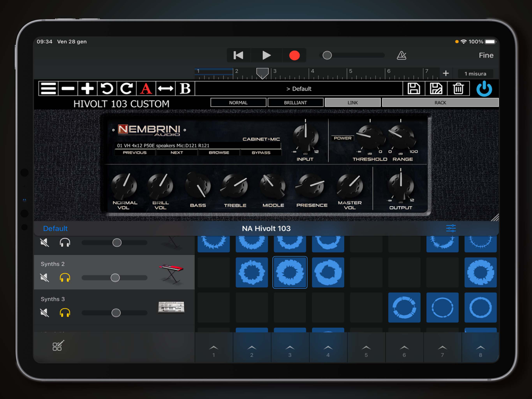Toggle cabinet BYPASS button
Screen dimensions: 532x399
261,153
